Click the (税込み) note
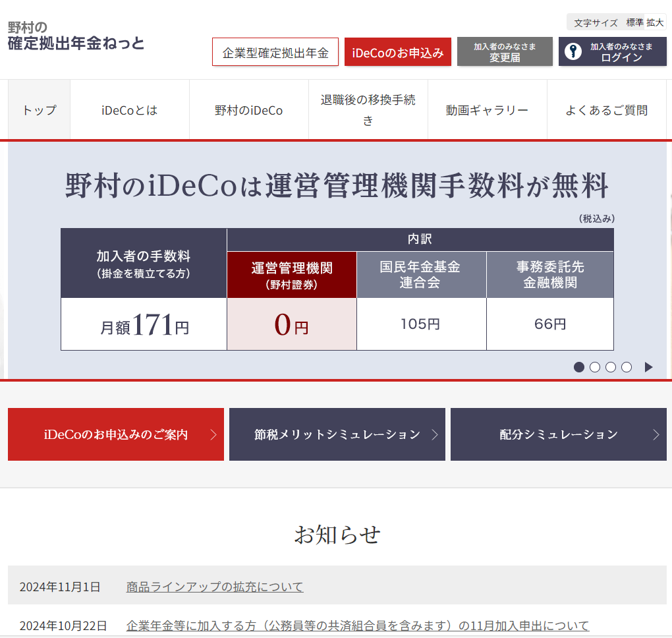Image resolution: width=672 pixels, height=638 pixels. [597, 219]
